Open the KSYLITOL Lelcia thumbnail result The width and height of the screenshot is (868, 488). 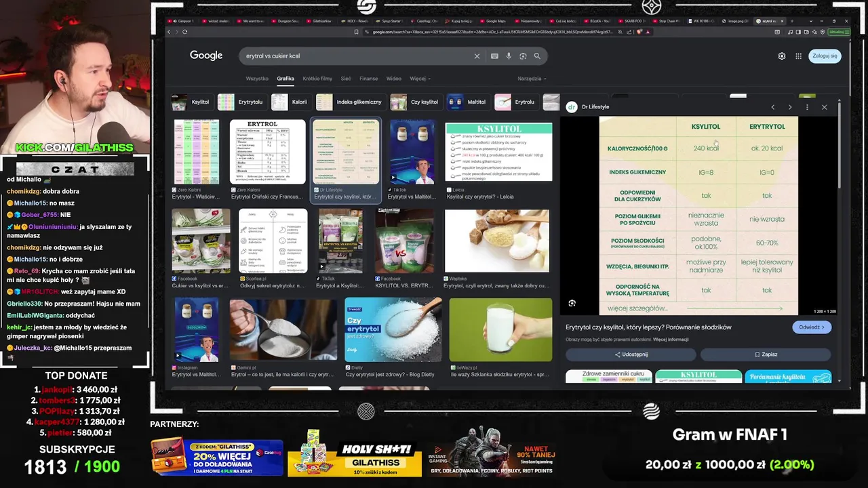(498, 152)
